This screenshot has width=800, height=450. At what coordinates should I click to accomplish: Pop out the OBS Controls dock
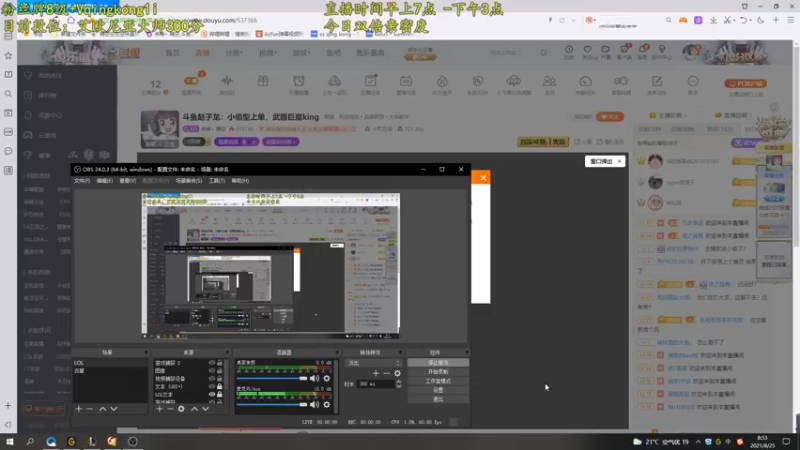coord(466,352)
